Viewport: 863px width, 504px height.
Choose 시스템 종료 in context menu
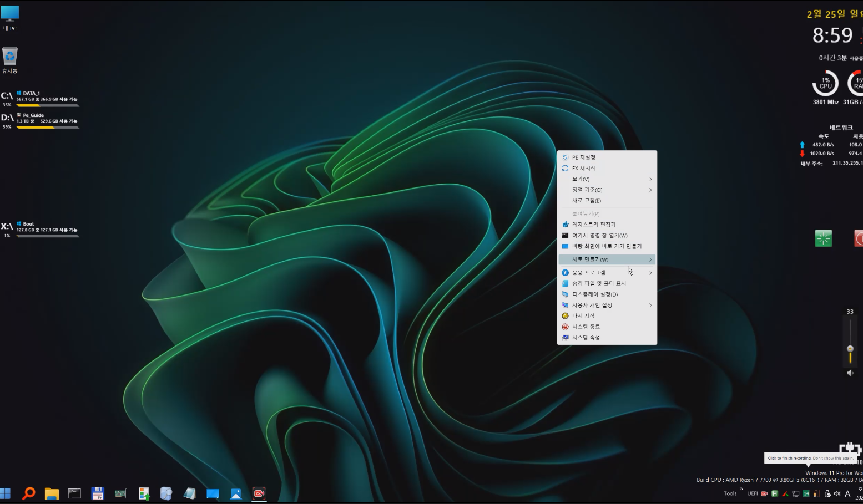pos(607,327)
